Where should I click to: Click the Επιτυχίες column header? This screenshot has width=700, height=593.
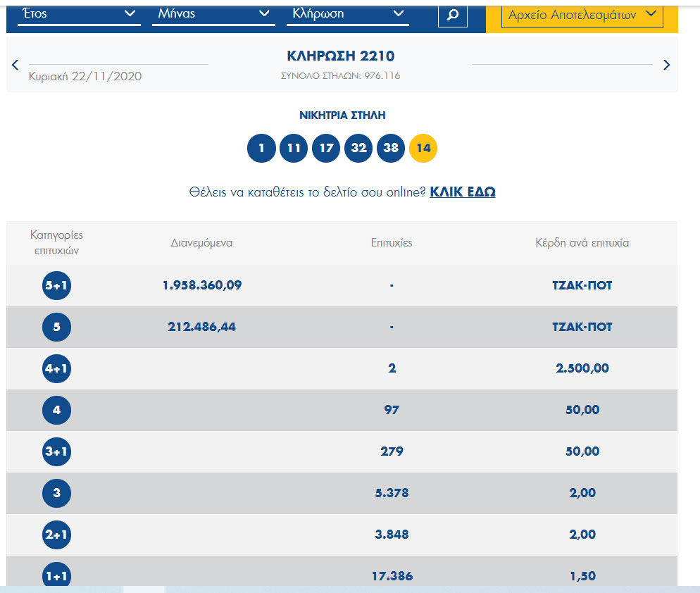point(392,243)
